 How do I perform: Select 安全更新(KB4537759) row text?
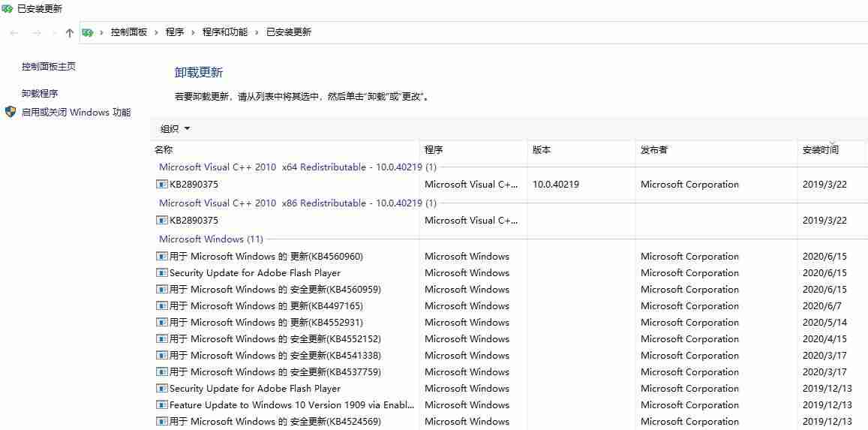tap(275, 372)
